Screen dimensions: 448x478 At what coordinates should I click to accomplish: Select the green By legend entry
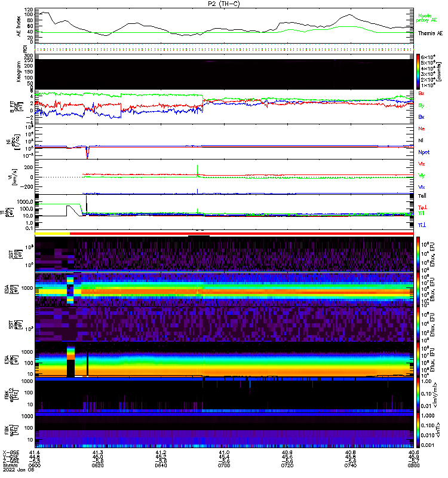pyautogui.click(x=422, y=105)
